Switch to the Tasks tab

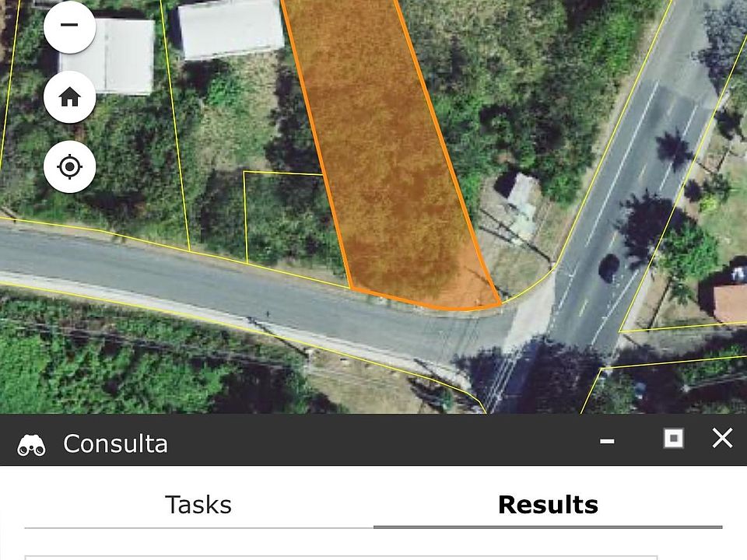(x=198, y=505)
